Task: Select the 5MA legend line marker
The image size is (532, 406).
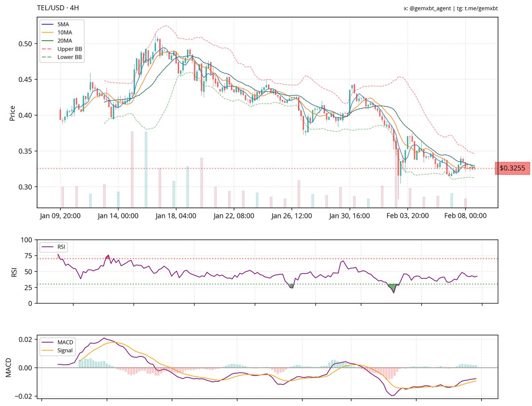Action: click(x=47, y=24)
